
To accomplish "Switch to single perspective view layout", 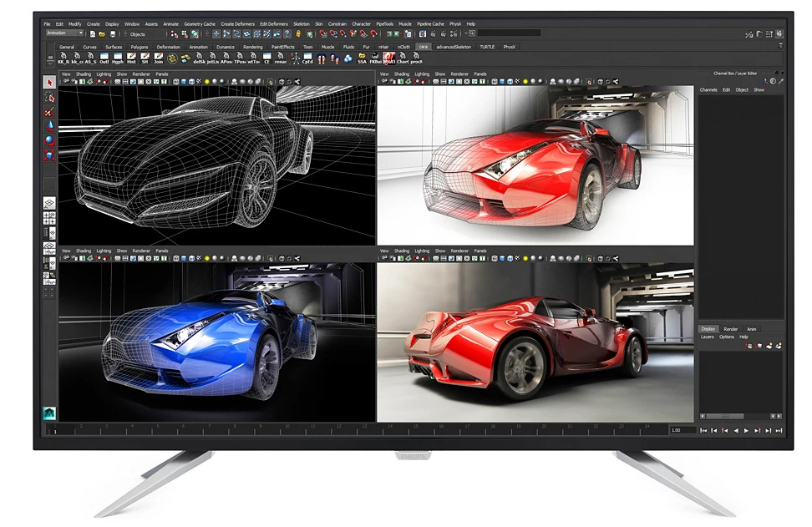I will [49, 202].
